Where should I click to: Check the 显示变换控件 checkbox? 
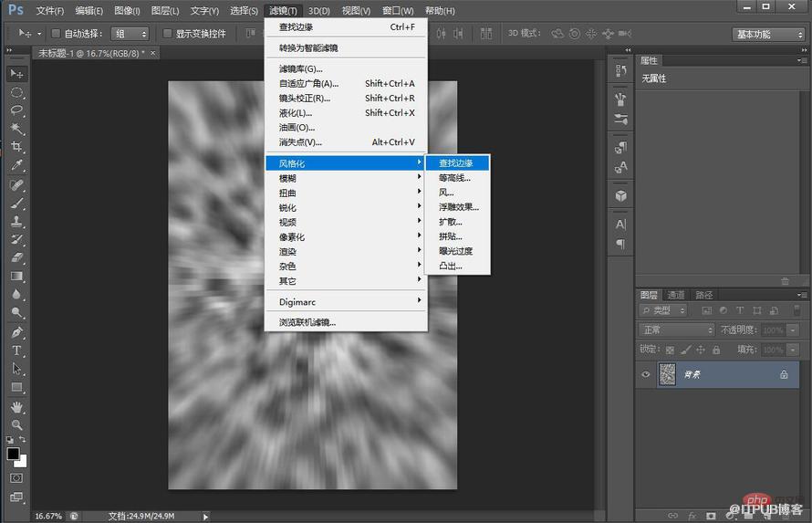click(167, 34)
